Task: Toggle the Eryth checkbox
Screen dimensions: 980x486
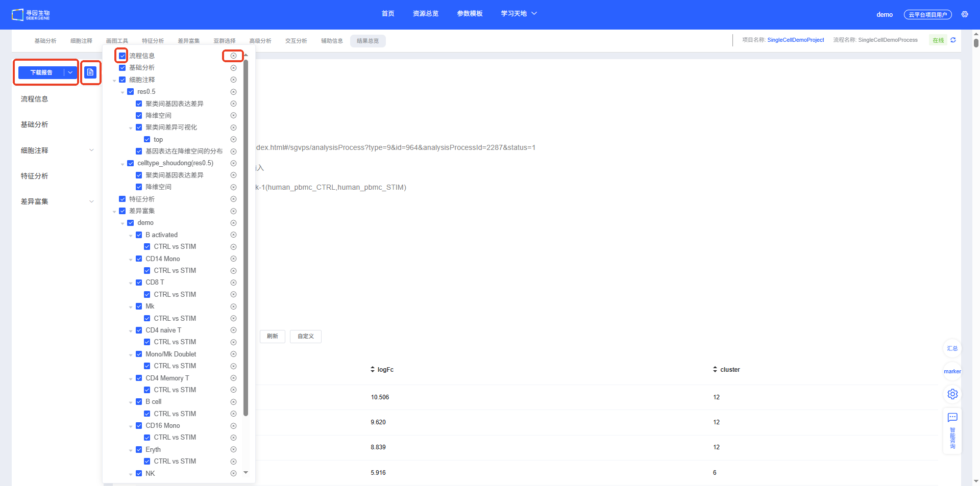Action: [x=139, y=449]
